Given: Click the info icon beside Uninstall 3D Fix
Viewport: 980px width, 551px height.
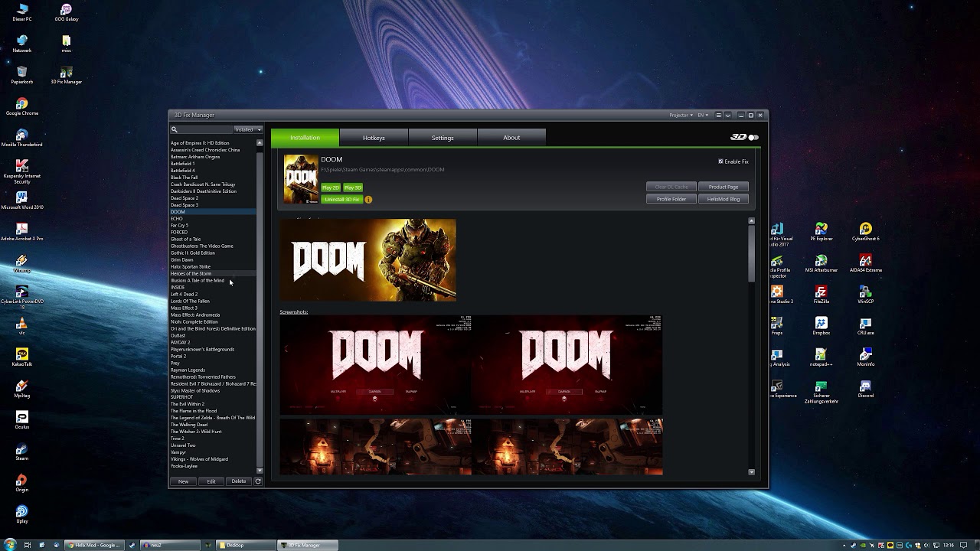Looking at the screenshot, I should pos(368,200).
